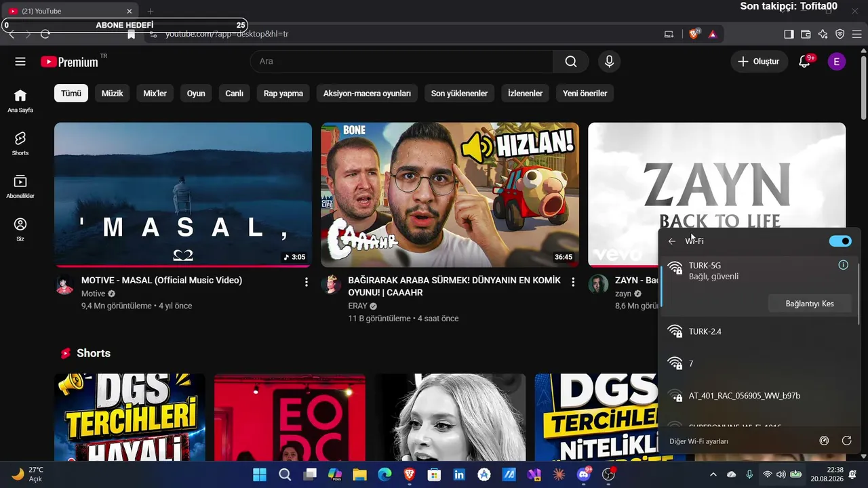Play the ZAYN Back To Life thumbnail
The height and width of the screenshot is (488, 868).
717,176
